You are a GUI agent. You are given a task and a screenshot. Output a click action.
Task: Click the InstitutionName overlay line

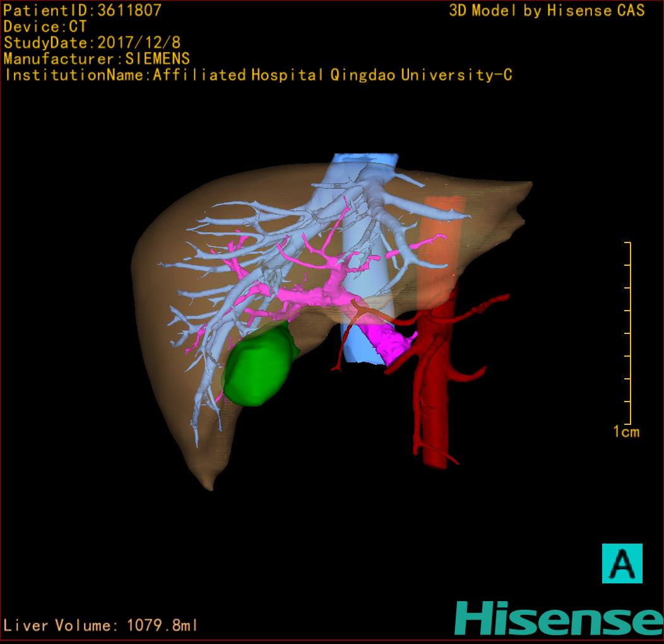[x=258, y=75]
